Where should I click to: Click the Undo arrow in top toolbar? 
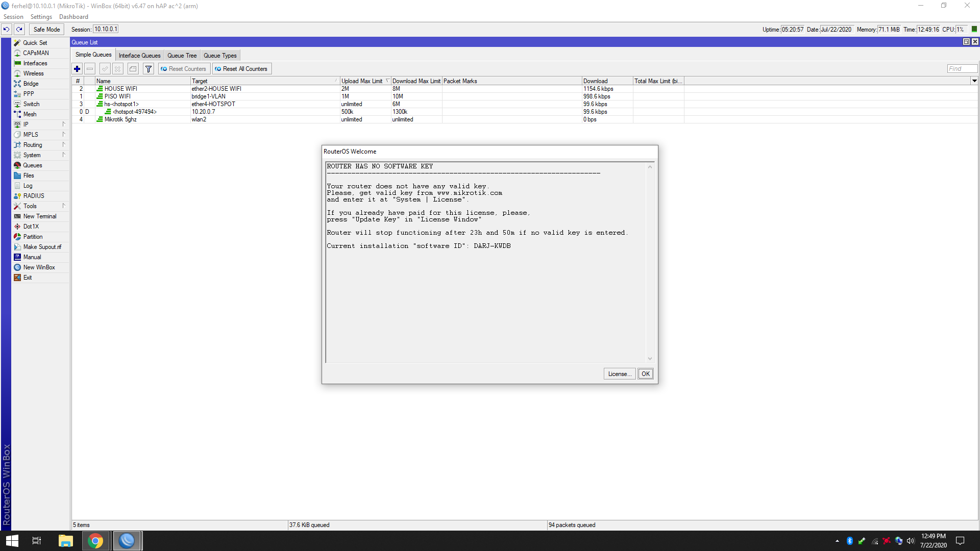(7, 30)
